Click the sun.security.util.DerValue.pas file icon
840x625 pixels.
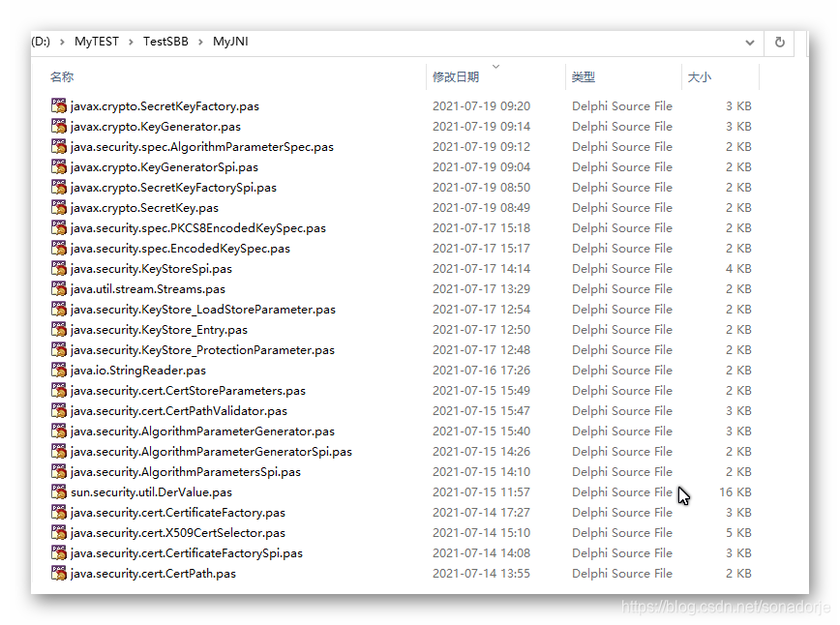58,491
